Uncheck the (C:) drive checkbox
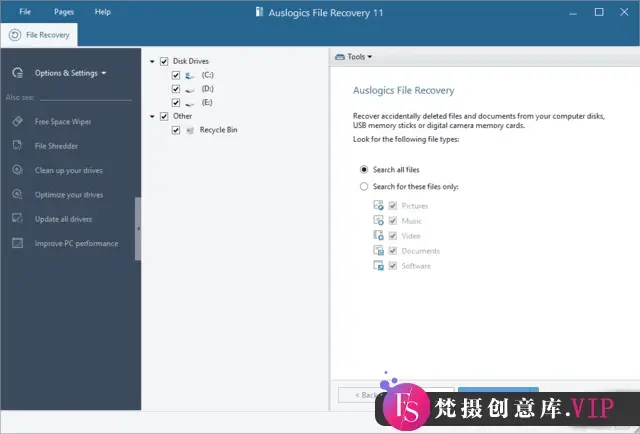Viewport: 640px width, 434px height. coord(176,75)
